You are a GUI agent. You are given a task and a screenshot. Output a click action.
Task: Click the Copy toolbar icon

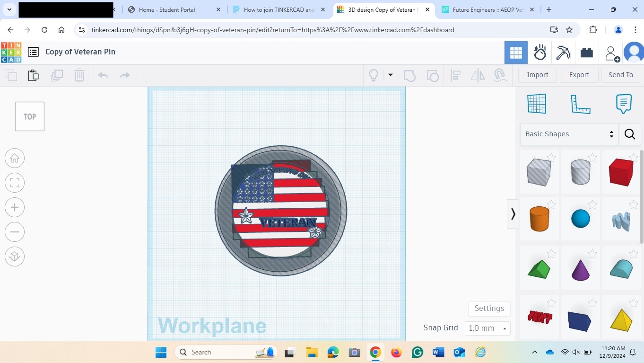11,75
